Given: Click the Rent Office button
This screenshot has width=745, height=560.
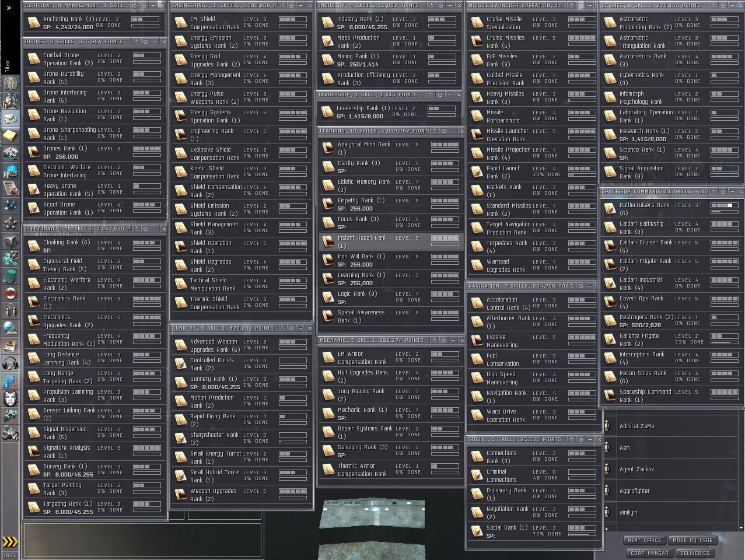Looking at the screenshot, I should (x=644, y=540).
